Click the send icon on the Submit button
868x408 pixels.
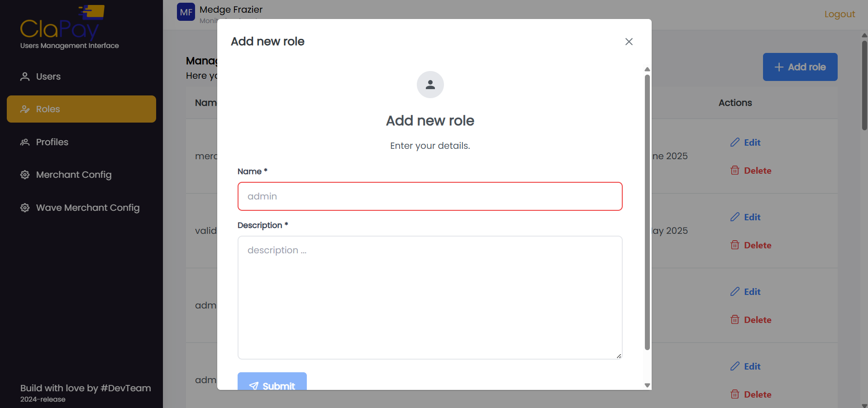point(255,386)
